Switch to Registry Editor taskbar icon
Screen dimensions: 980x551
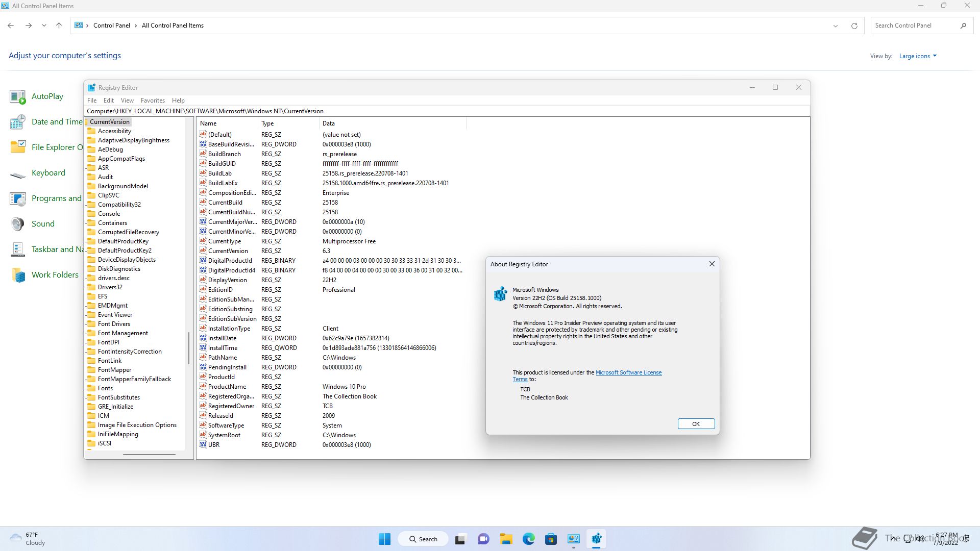[x=596, y=539]
